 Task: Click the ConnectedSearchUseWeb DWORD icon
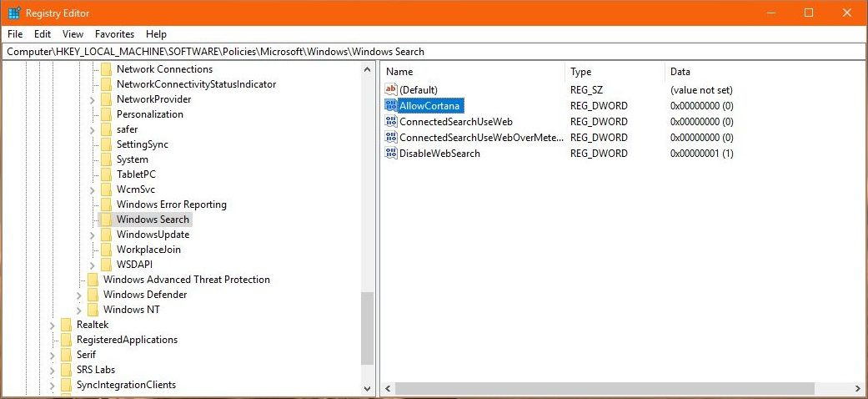coord(391,121)
